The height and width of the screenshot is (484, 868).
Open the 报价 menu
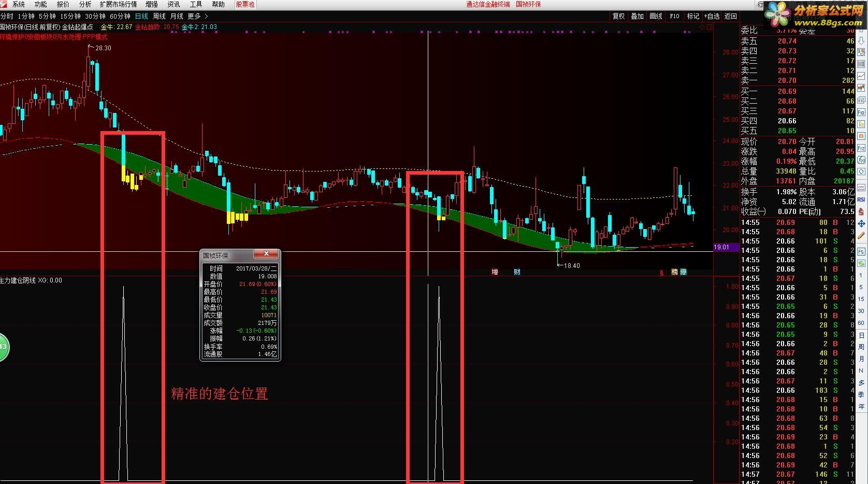63,4
